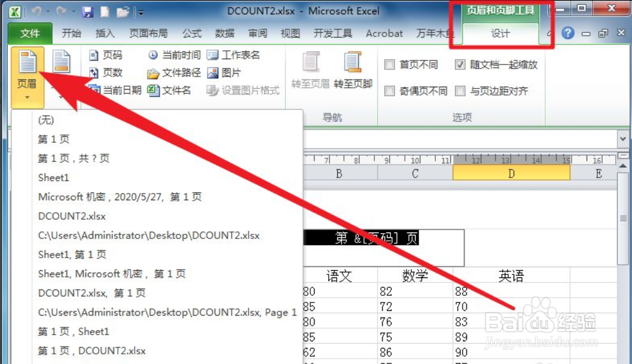Click the Footer page icon button
Screen dimensions: 632x364
(61, 63)
